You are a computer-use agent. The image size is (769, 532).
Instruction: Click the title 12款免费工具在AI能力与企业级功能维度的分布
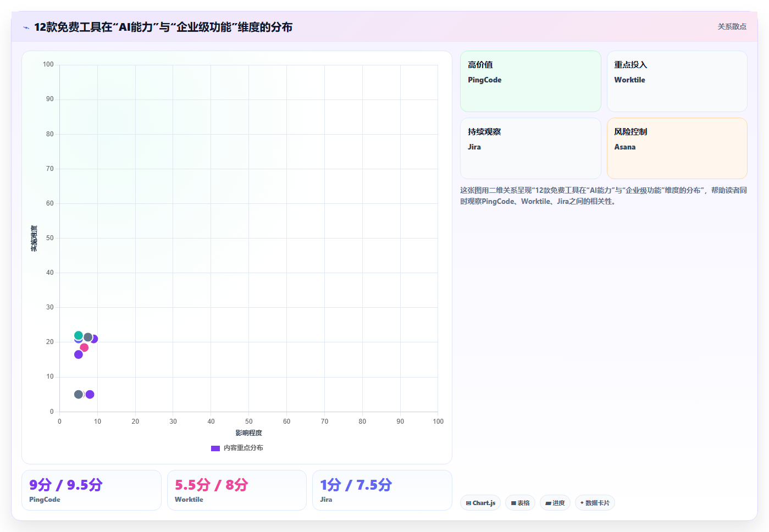tap(163, 27)
